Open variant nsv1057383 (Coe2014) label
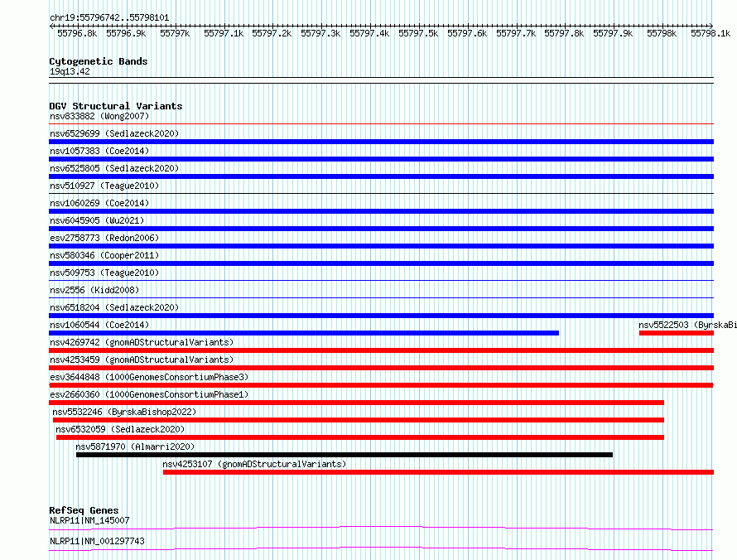The height and width of the screenshot is (560, 737). click(x=99, y=151)
